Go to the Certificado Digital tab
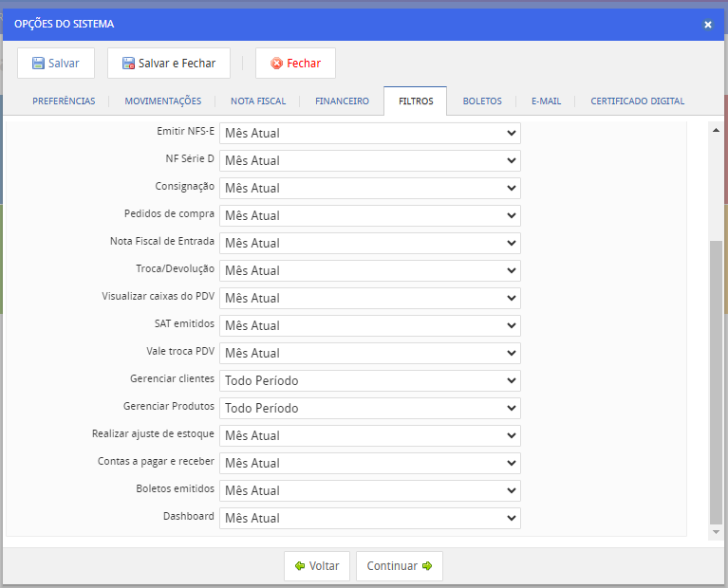 click(637, 101)
